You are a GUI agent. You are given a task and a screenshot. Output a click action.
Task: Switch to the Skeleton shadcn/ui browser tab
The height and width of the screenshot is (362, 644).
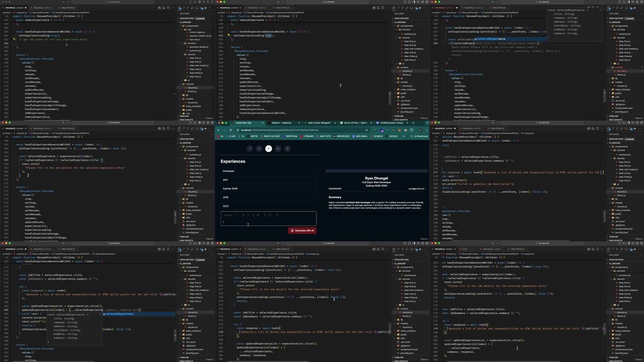click(281, 123)
